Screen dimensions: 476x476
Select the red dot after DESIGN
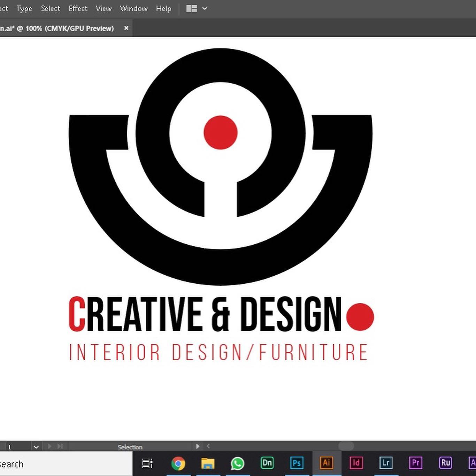pos(360,317)
